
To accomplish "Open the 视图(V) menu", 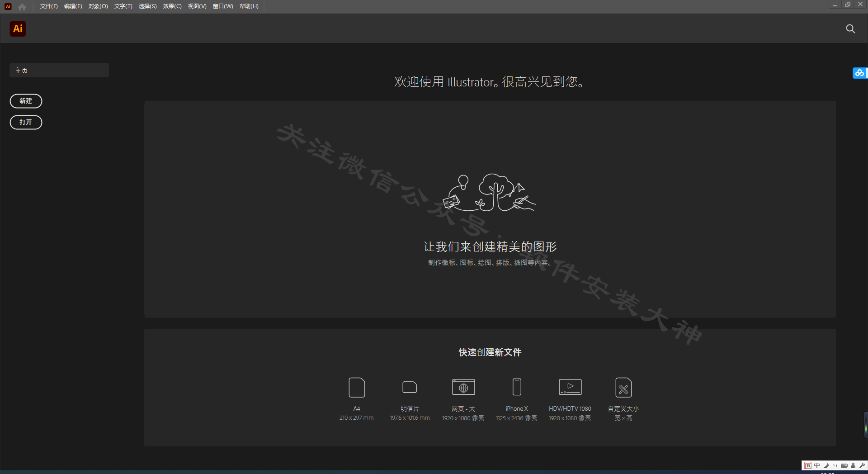I will [197, 6].
